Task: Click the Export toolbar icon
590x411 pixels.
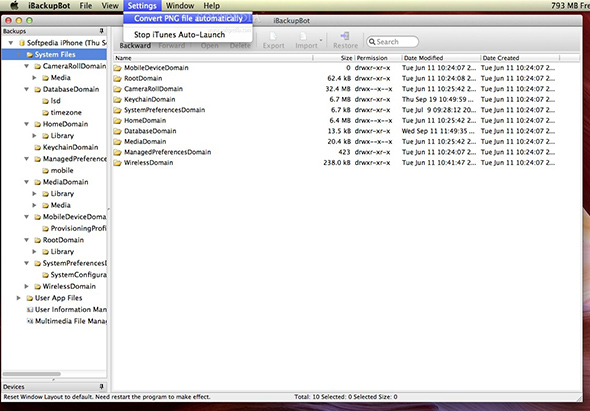Action: (x=273, y=36)
